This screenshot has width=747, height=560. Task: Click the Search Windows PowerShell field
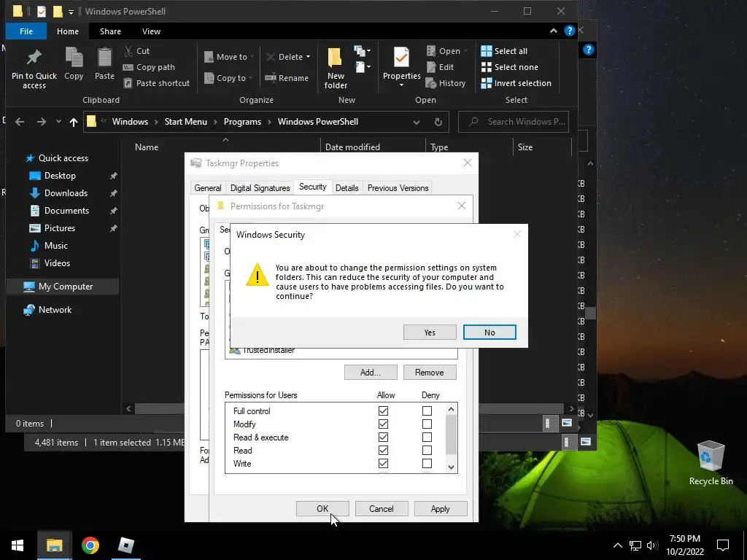(514, 122)
